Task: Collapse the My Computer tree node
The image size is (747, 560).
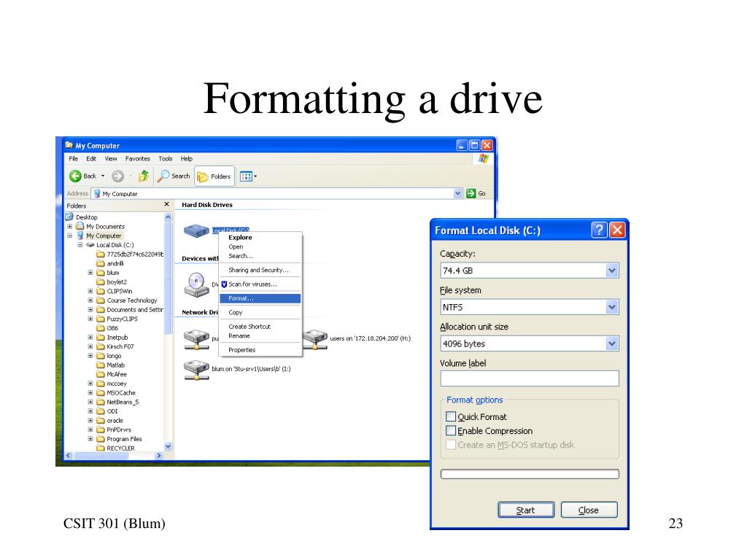Action: point(70,236)
